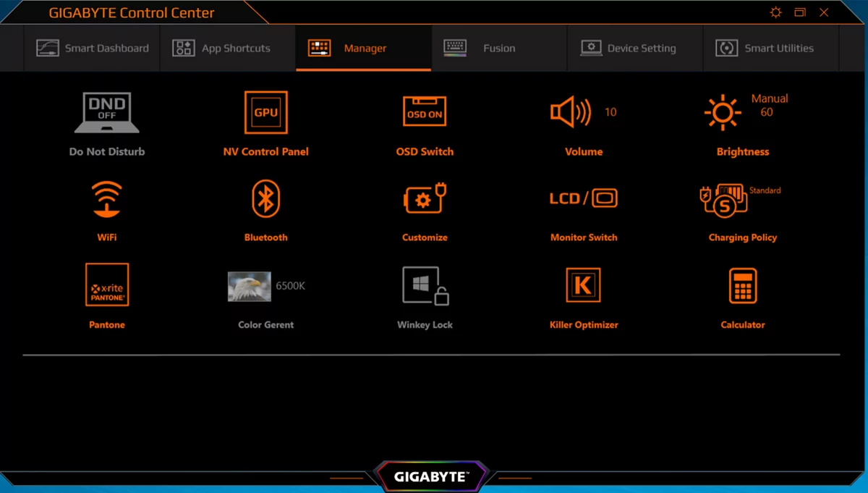
Task: Click the WiFi label
Action: [x=107, y=237]
